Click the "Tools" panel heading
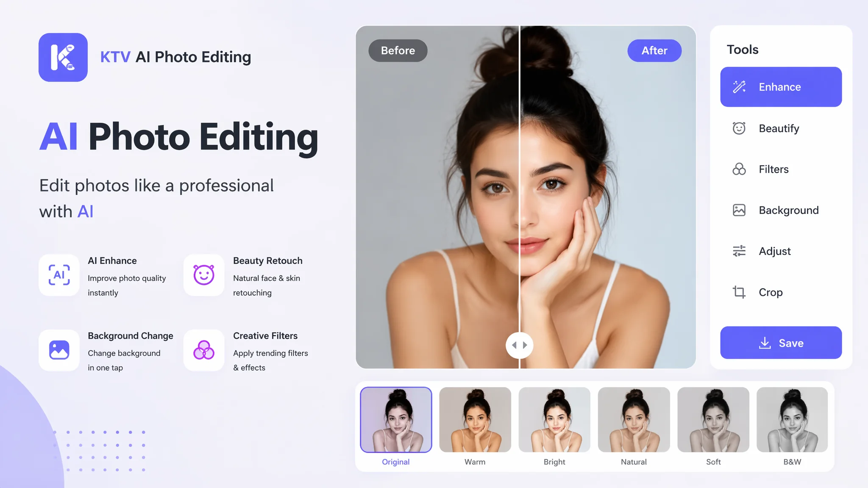Viewport: 868px width, 488px height. pos(743,50)
